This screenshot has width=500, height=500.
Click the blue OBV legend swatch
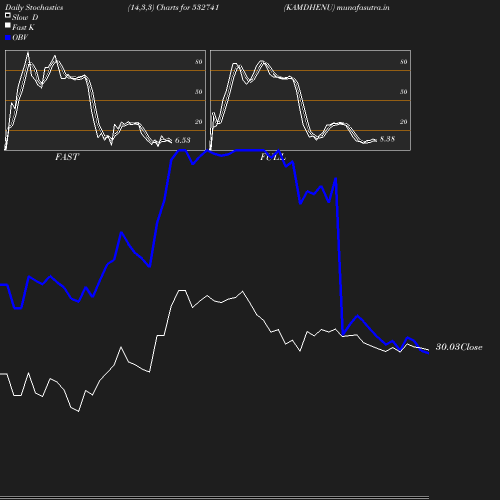coord(8,38)
